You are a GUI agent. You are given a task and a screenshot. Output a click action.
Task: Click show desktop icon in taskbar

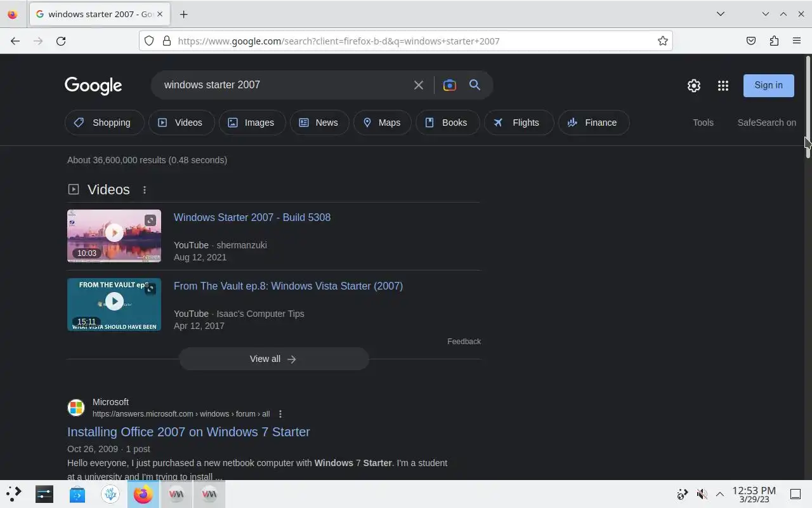796,494
